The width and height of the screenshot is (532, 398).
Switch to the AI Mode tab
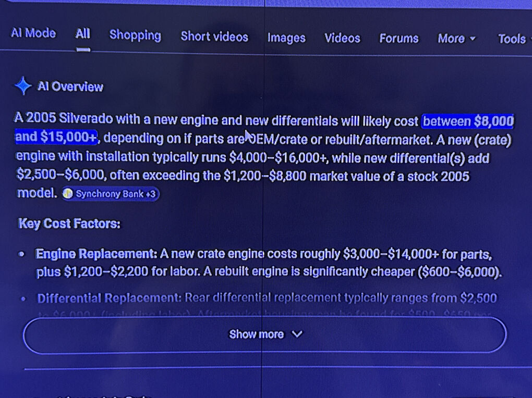click(33, 33)
